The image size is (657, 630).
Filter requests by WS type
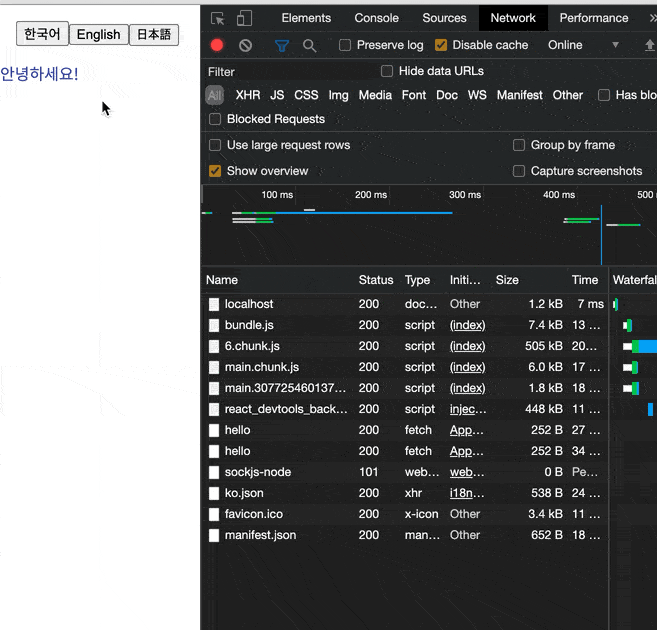[477, 95]
